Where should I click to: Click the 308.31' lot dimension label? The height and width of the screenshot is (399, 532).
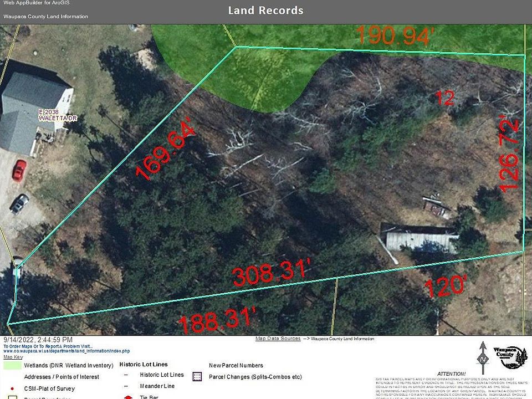tap(270, 274)
